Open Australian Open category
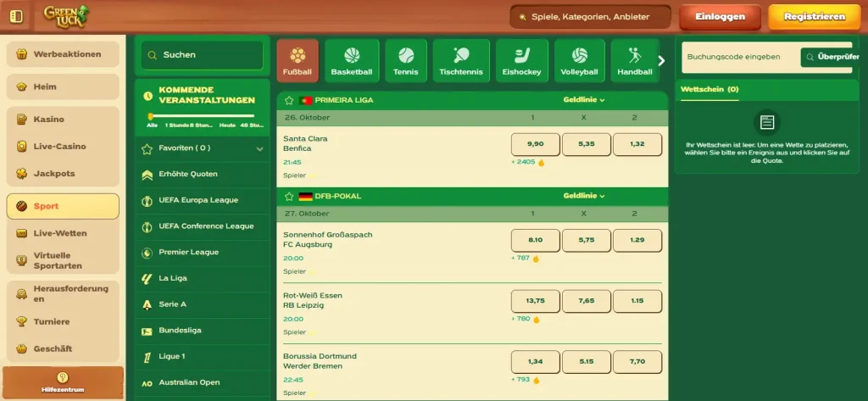The width and height of the screenshot is (868, 401). 202,382
